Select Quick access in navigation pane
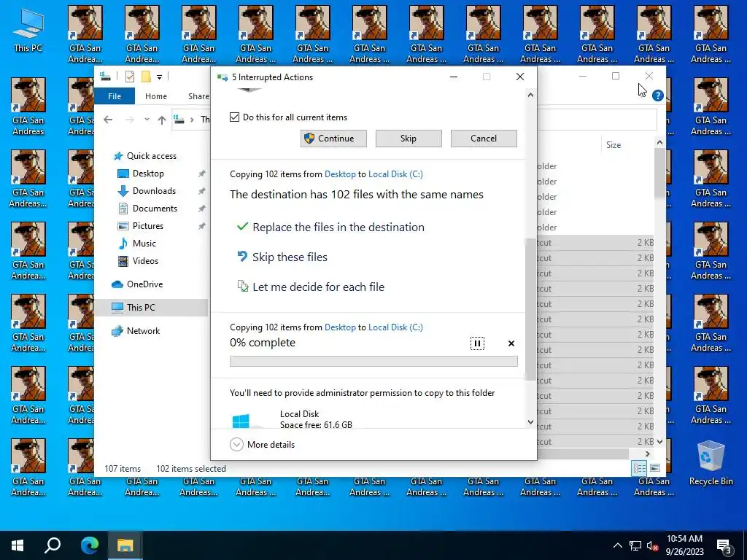 [x=146, y=156]
